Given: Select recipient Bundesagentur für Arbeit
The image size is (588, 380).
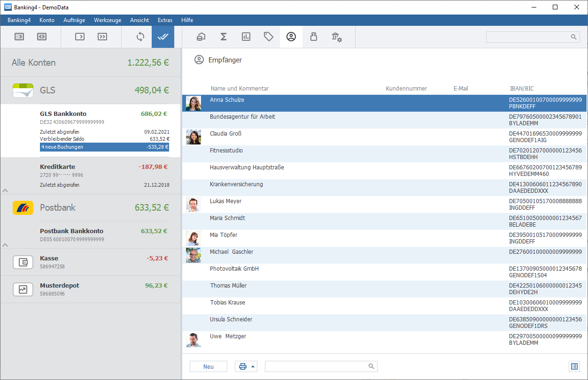Looking at the screenshot, I should pos(385,120).
